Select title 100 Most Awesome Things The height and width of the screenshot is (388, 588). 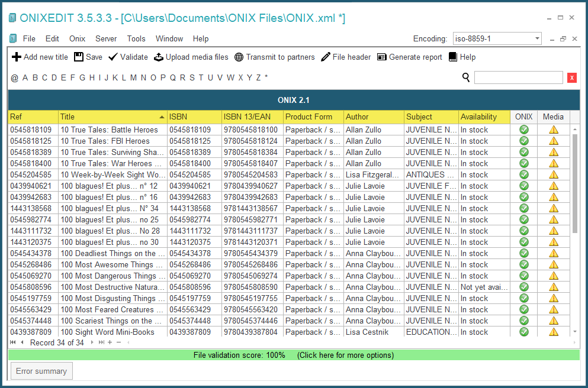[113, 264]
